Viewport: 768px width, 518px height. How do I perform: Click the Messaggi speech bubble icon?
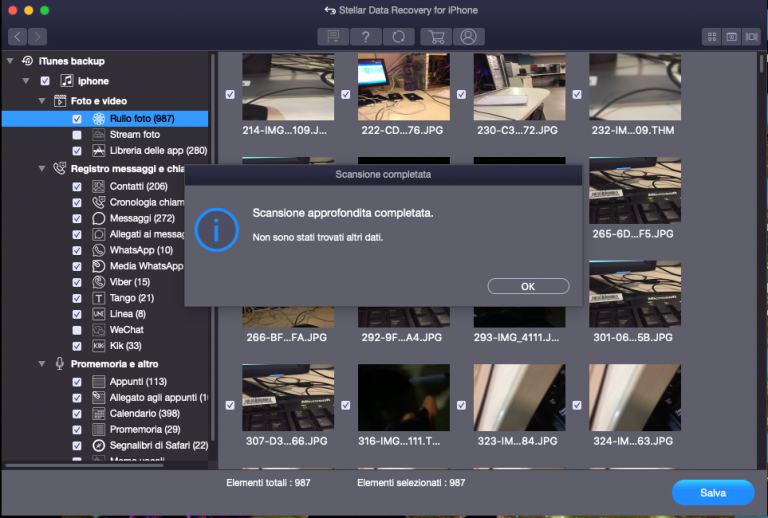[x=98, y=218]
